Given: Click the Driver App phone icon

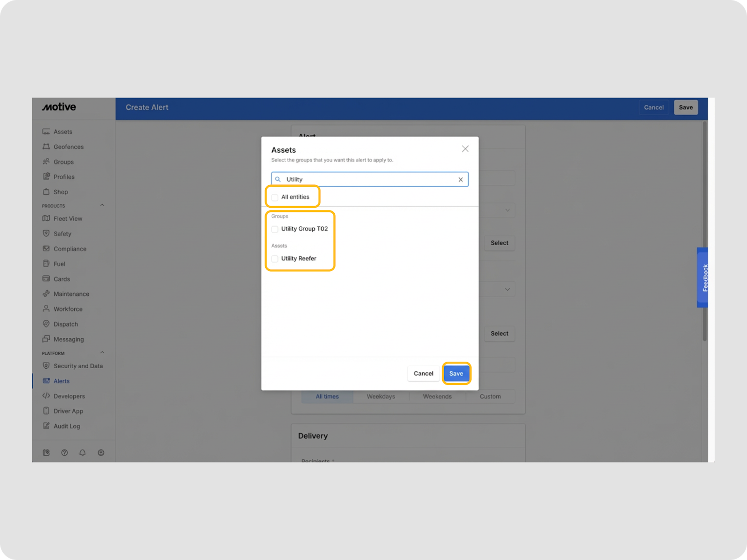Looking at the screenshot, I should (46, 411).
